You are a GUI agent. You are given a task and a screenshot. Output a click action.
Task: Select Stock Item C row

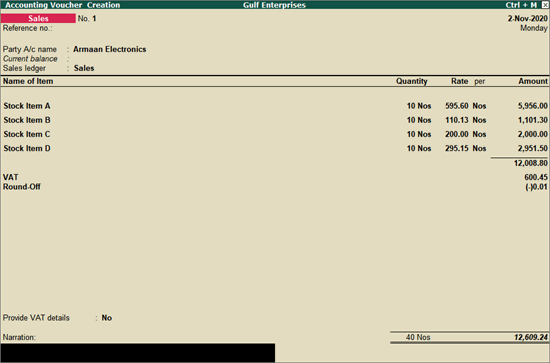275,134
